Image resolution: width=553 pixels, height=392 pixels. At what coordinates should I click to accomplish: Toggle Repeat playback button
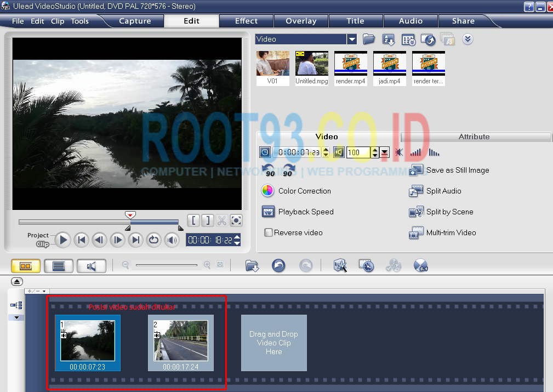(x=153, y=240)
